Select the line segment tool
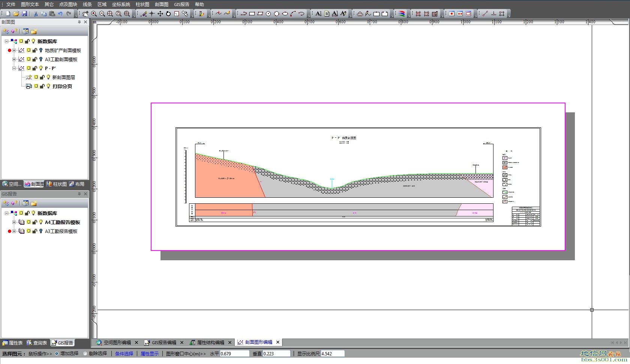 point(485,13)
